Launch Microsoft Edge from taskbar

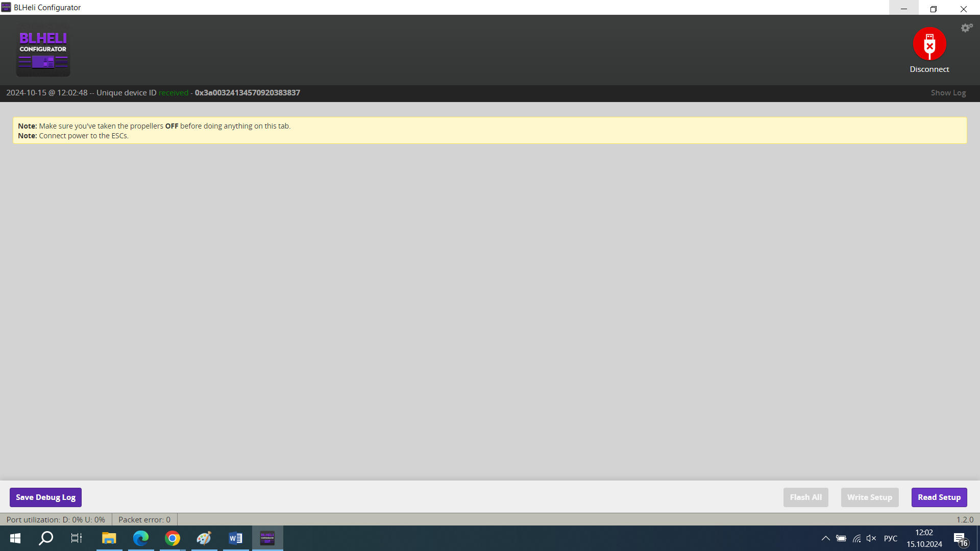click(x=140, y=538)
